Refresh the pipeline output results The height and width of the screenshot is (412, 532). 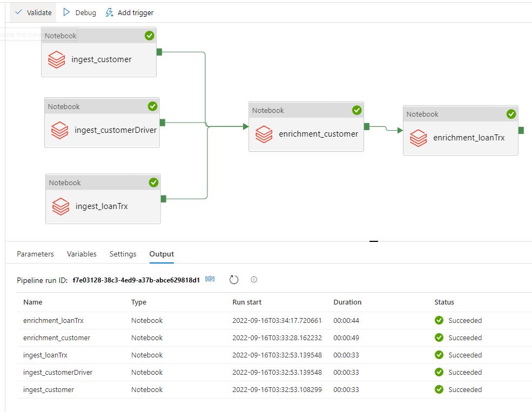(x=234, y=279)
